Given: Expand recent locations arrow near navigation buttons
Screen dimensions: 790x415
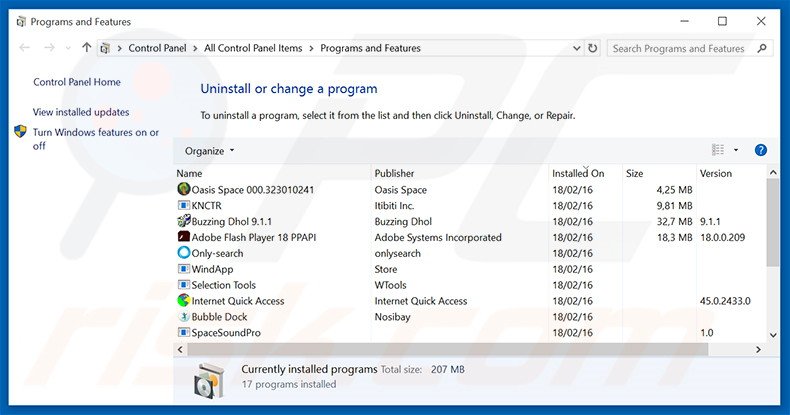Looking at the screenshot, I should (67, 48).
